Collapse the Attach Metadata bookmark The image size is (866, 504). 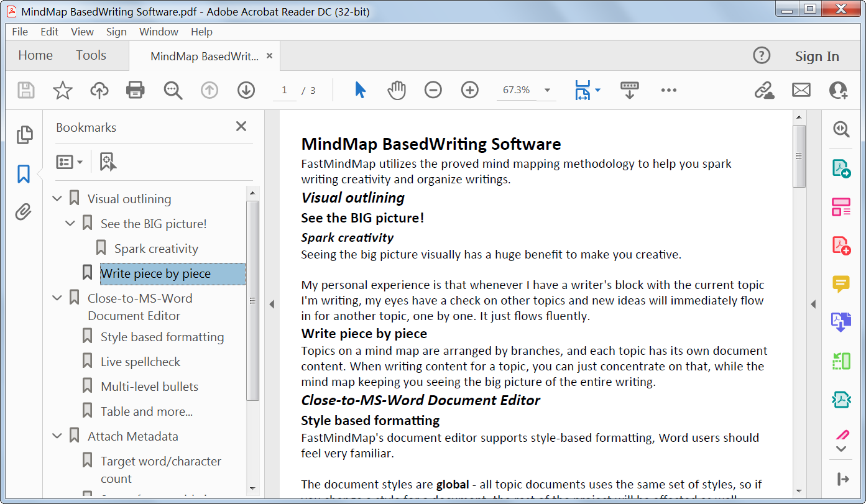click(57, 436)
